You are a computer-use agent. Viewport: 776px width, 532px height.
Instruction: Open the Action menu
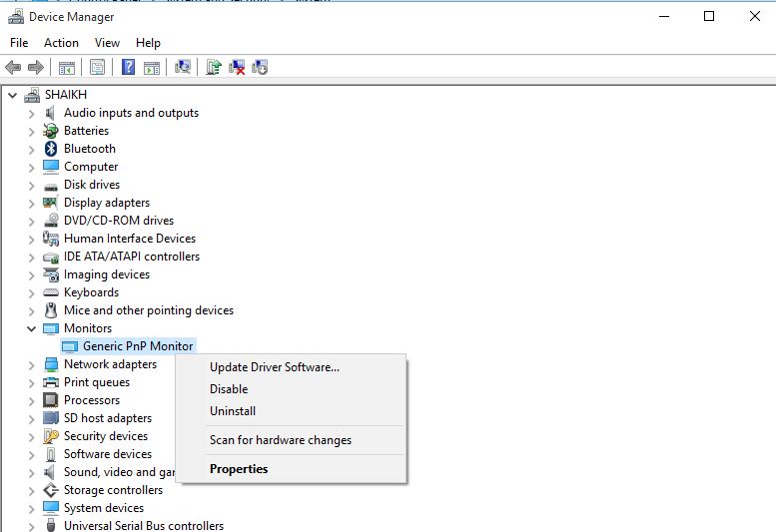pyautogui.click(x=61, y=43)
